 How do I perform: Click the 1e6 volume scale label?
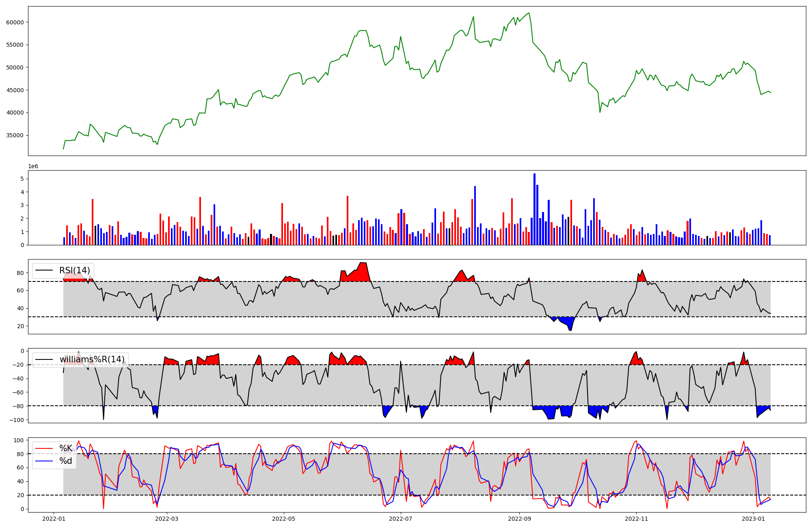[x=33, y=166]
